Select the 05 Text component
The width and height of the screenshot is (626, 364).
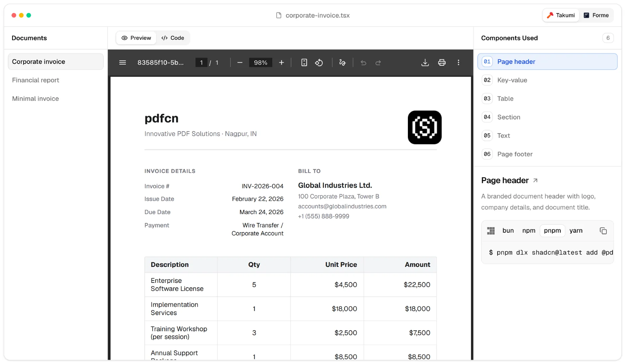547,136
